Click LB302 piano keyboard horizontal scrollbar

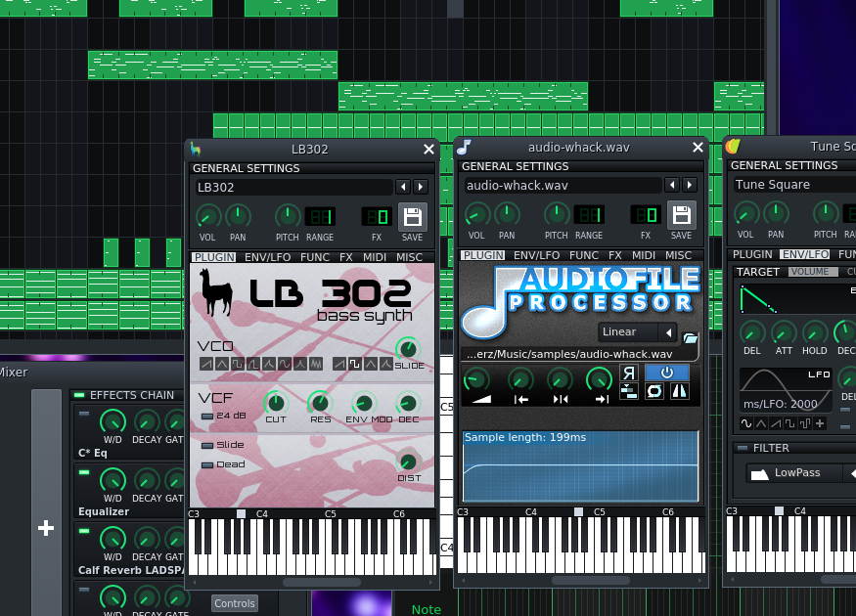click(322, 582)
